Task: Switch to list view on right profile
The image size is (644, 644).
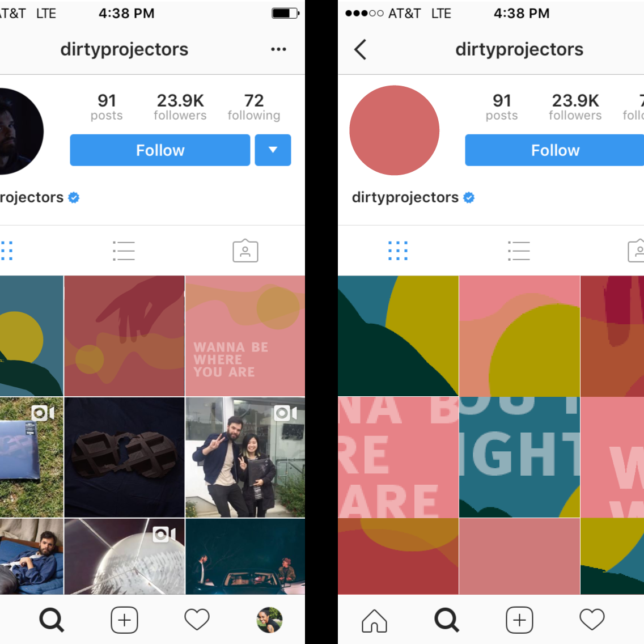Action: pos(519,251)
